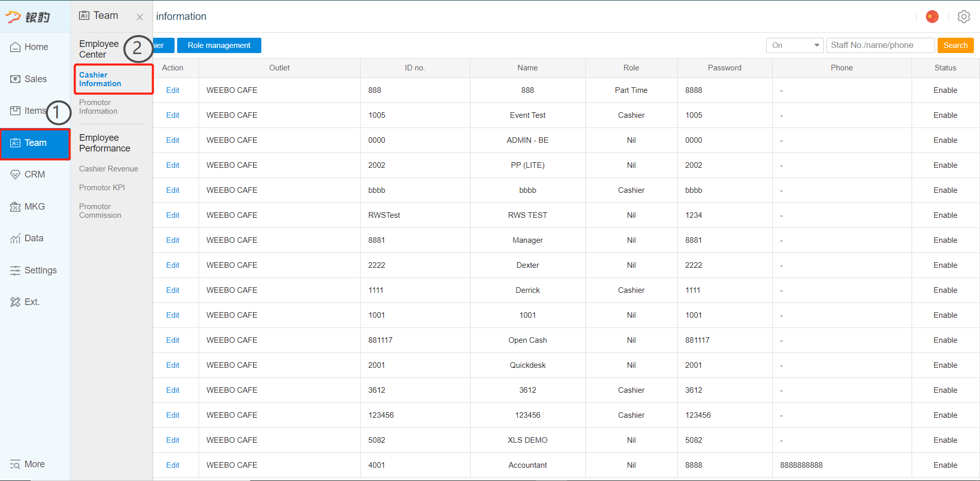This screenshot has height=481, width=980.
Task: Open Role management
Action: coord(219,45)
